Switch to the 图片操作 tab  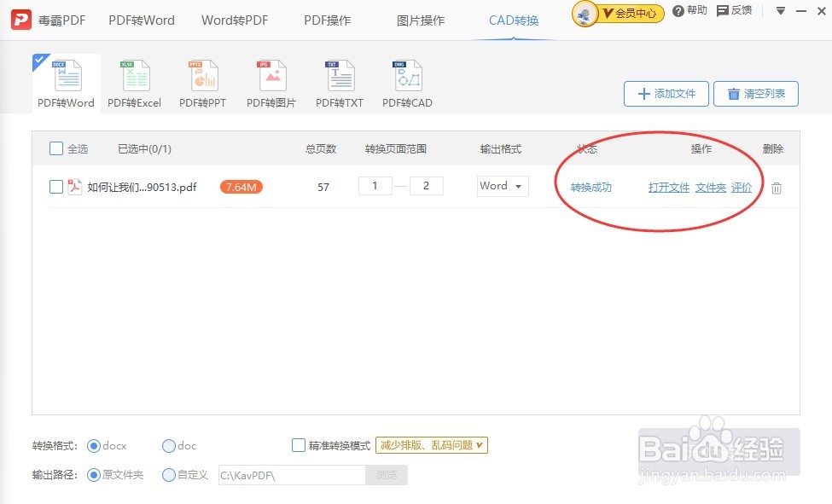(420, 19)
